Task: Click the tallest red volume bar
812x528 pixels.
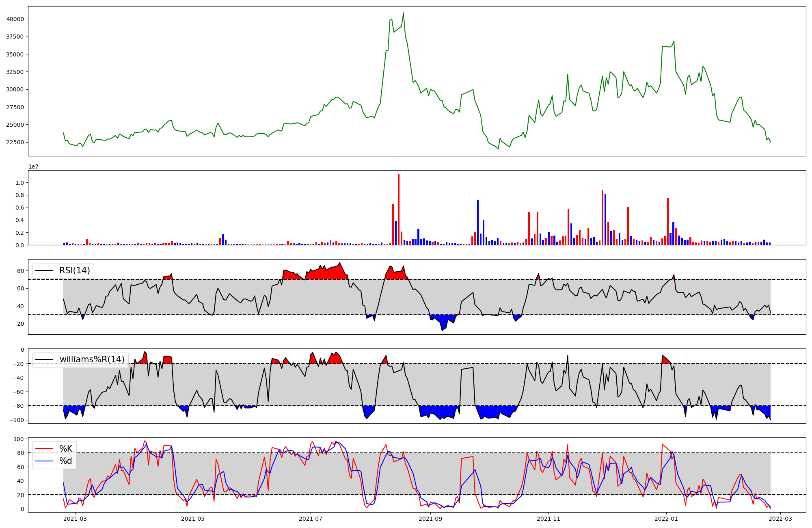Action: click(x=399, y=209)
